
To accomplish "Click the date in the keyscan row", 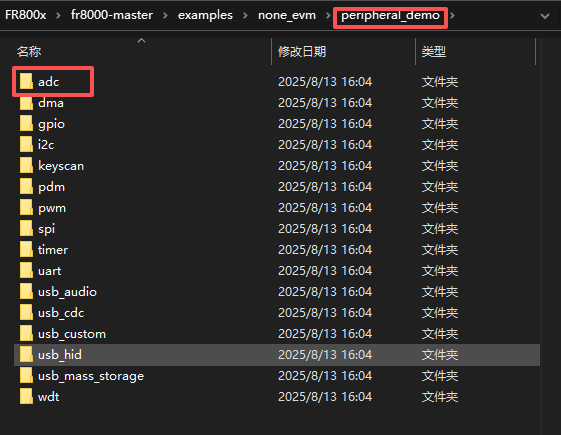I will [325, 166].
